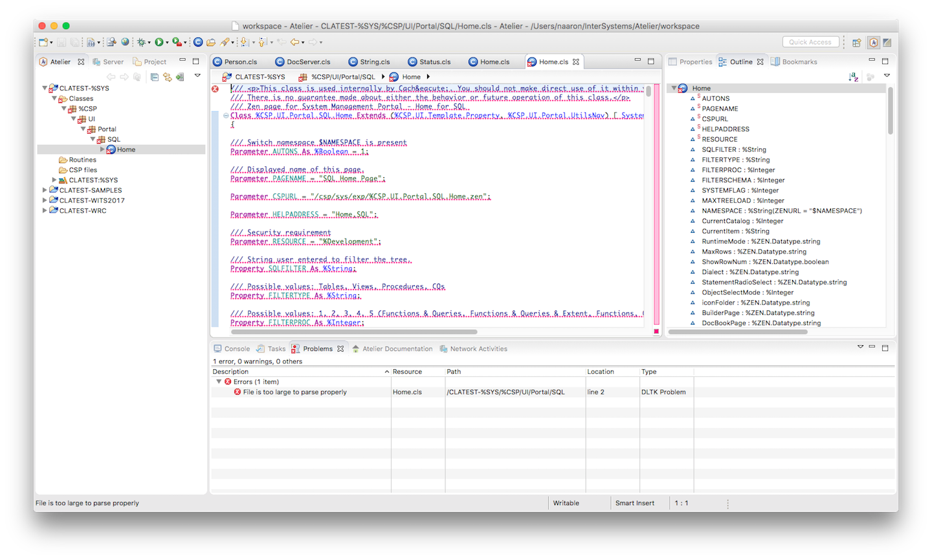The image size is (932, 560).
Task: Click the blue class icon in toolbar
Action: coord(198,42)
